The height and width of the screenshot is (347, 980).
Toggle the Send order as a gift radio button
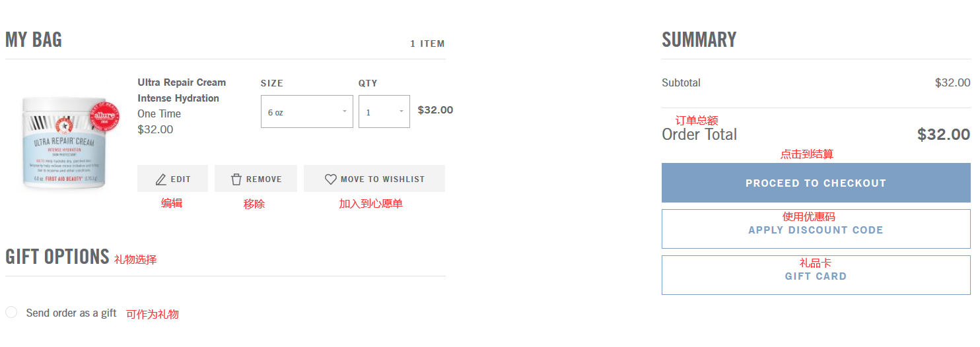point(11,312)
